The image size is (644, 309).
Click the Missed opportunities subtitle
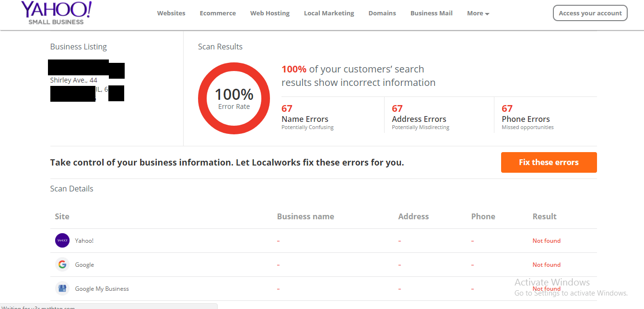tap(527, 128)
